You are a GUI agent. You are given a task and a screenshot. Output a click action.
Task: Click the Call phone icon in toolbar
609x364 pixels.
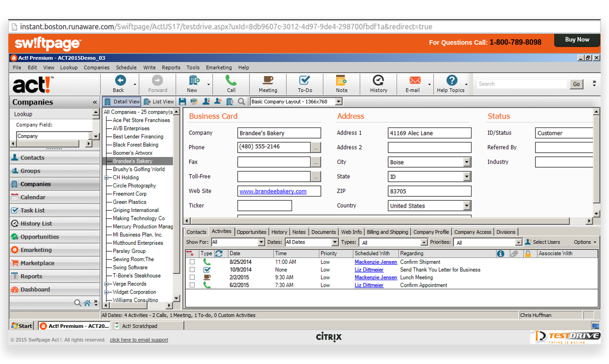pos(231,80)
